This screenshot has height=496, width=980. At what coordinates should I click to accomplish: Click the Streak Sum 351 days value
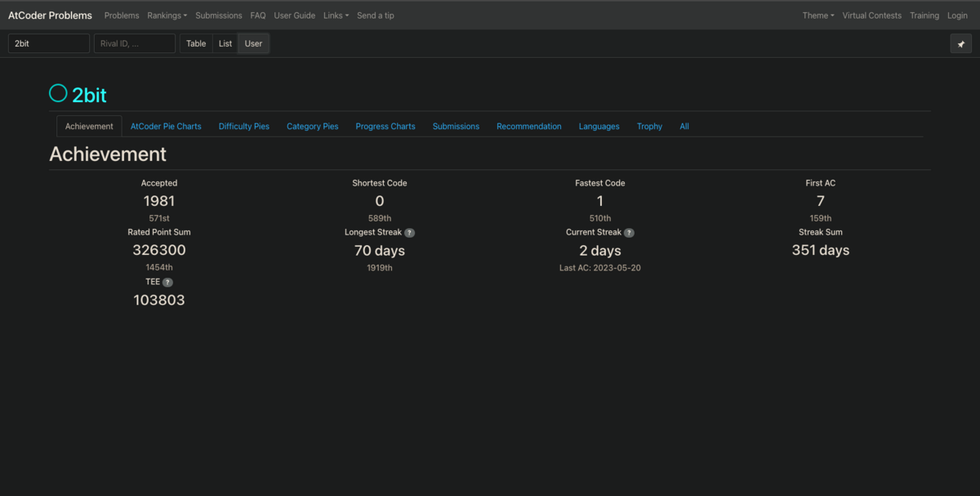821,251
